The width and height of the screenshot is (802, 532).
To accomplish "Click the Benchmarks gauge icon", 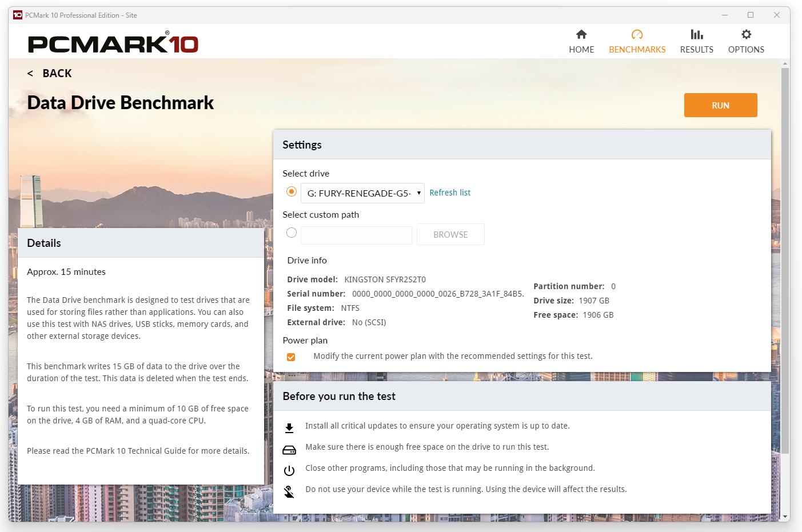I will pos(637,34).
